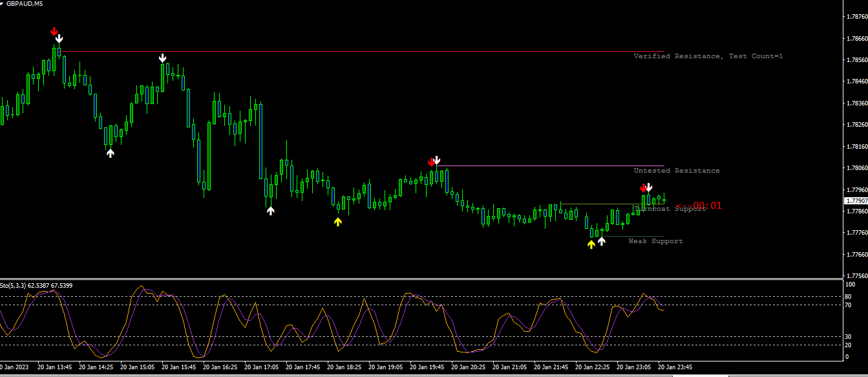Select the "Turncoat Support" label
The height and width of the screenshot is (377, 868).
pyautogui.click(x=670, y=209)
